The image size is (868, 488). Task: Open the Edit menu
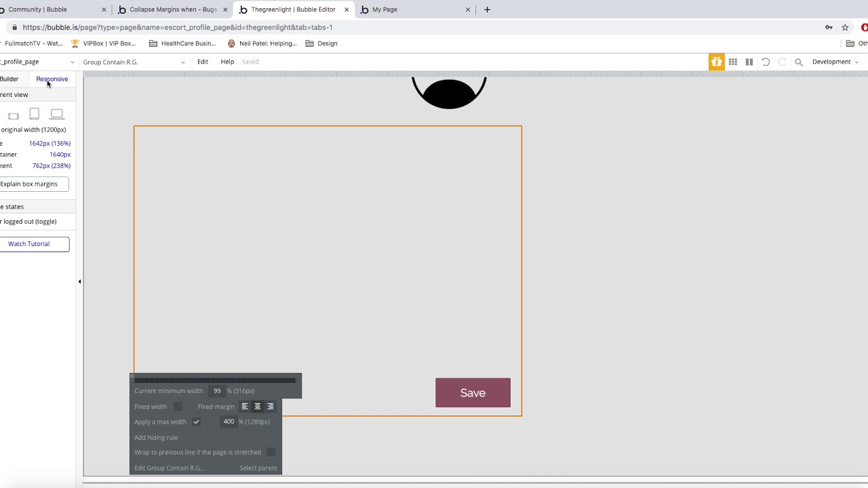203,62
